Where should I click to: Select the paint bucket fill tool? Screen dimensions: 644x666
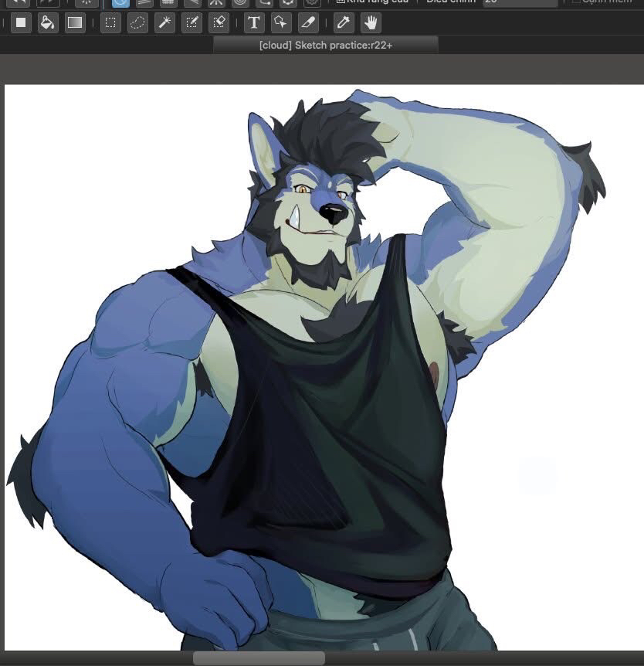click(x=47, y=22)
